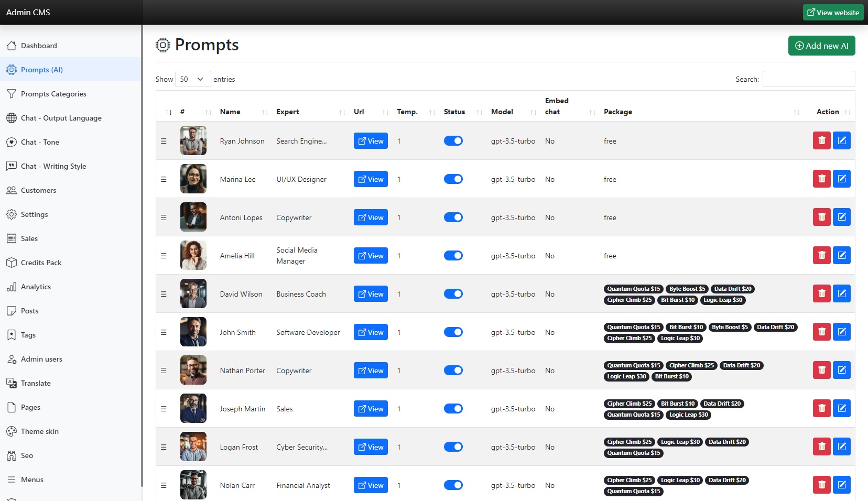
Task: Go to Credits Pack page
Action: click(41, 263)
